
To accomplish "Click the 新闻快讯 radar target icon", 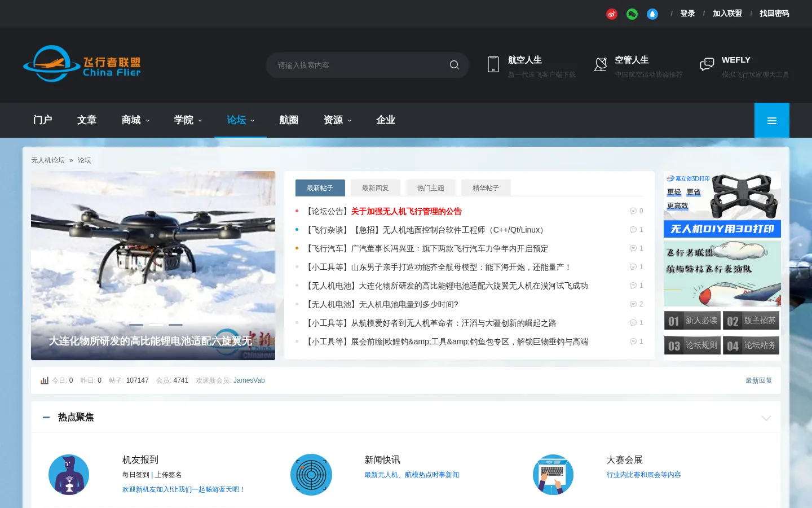I will pyautogui.click(x=311, y=475).
